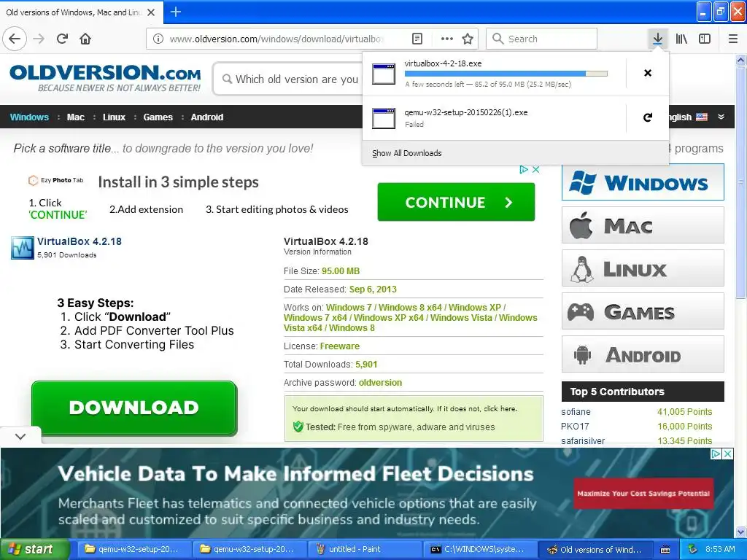
Task: Click the OLDVERSION.COM logo
Action: point(105,77)
